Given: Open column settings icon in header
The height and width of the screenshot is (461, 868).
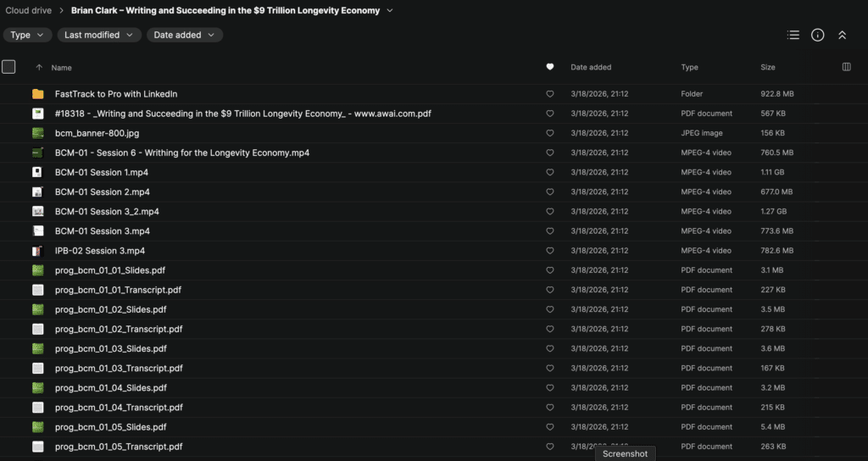Looking at the screenshot, I should 847,67.
